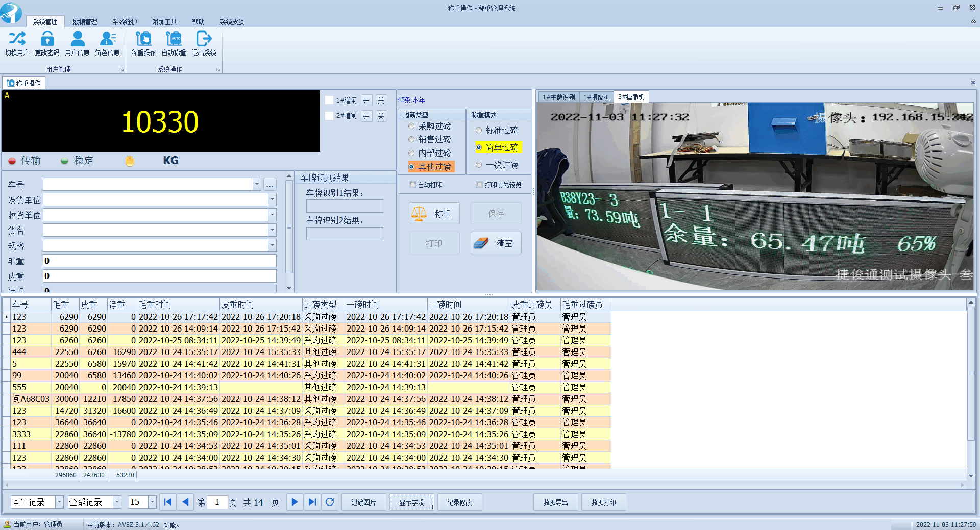The image size is (980, 530).
Task: Click the 切换用户 switch user icon
Action: click(x=17, y=39)
